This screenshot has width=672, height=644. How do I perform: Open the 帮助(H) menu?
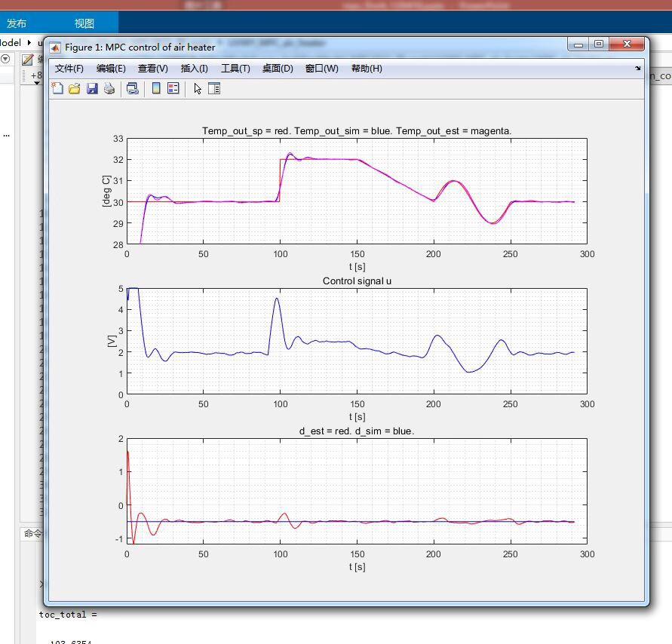click(x=367, y=69)
